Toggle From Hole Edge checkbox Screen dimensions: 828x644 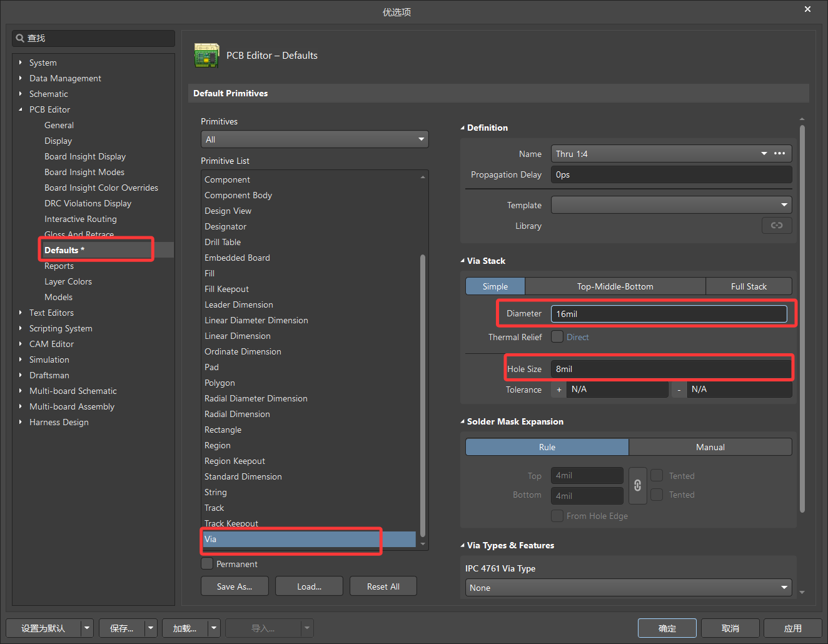(x=557, y=516)
